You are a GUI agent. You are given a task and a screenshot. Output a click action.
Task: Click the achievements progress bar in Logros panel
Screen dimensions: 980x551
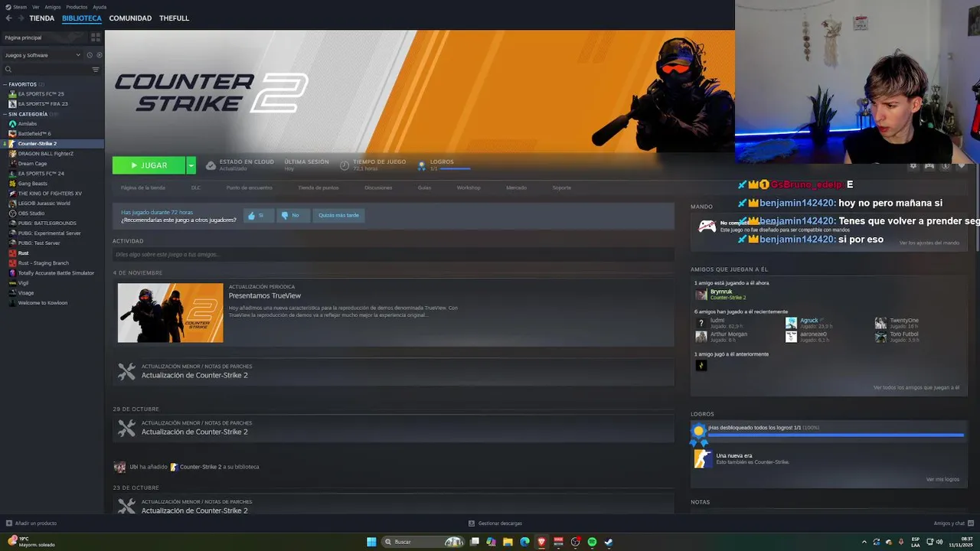(835, 435)
